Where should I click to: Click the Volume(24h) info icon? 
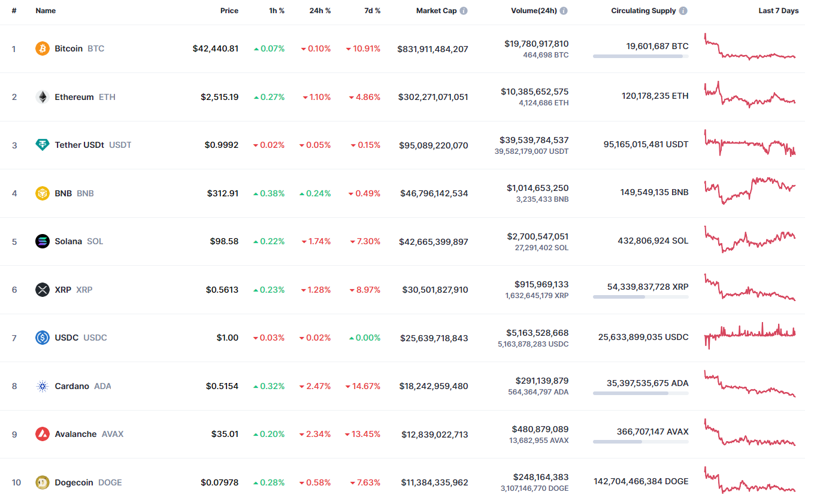point(564,11)
